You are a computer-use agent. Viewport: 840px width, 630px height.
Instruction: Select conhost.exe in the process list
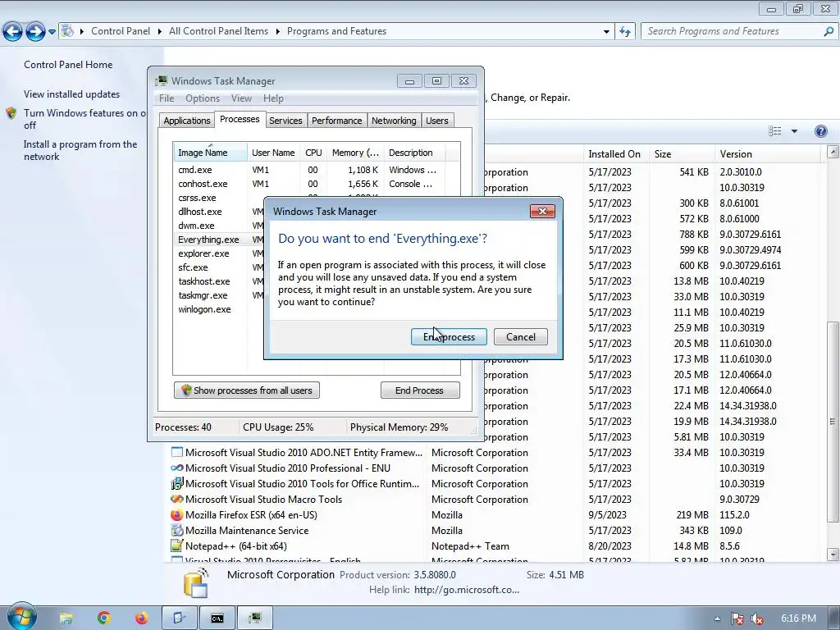(203, 184)
